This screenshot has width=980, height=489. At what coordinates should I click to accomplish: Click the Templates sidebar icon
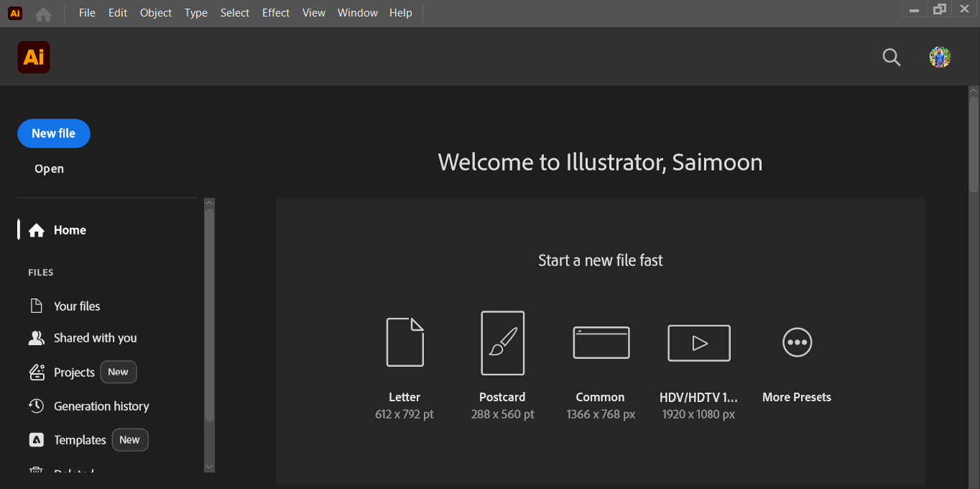pyautogui.click(x=36, y=440)
